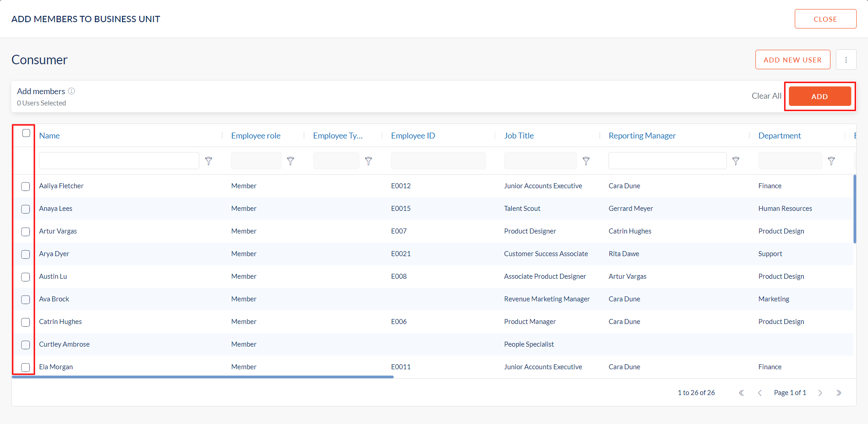Focus the Employee role filter field
Image resolution: width=868 pixels, height=424 pixels.
pyautogui.click(x=256, y=161)
